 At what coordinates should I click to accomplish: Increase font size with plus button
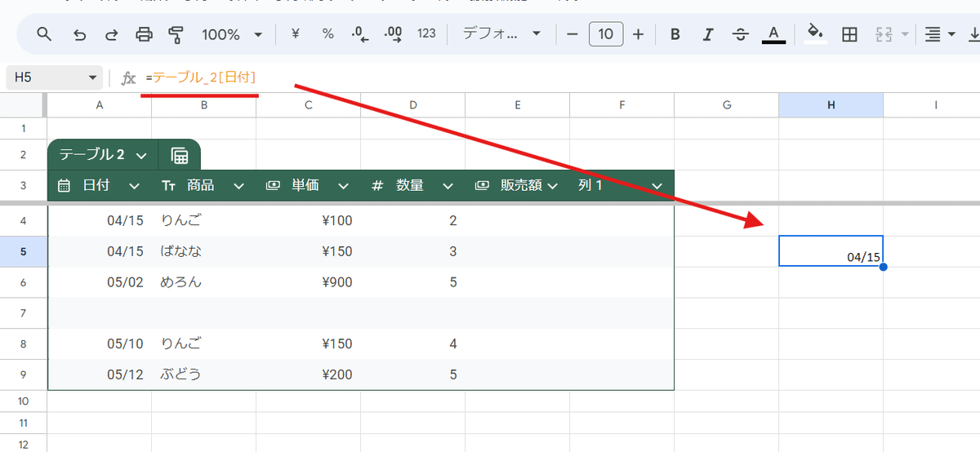point(639,34)
